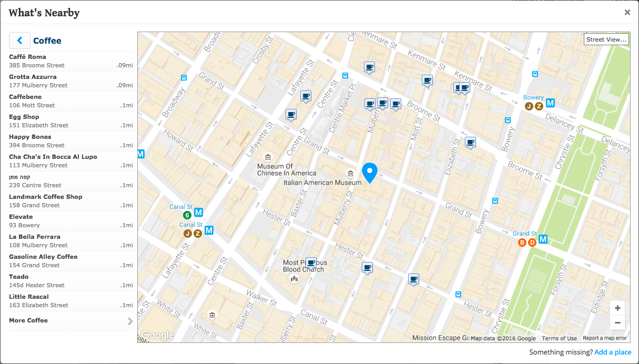The height and width of the screenshot is (364, 639).
Task: Click the blue location pin marker
Action: pos(370,172)
